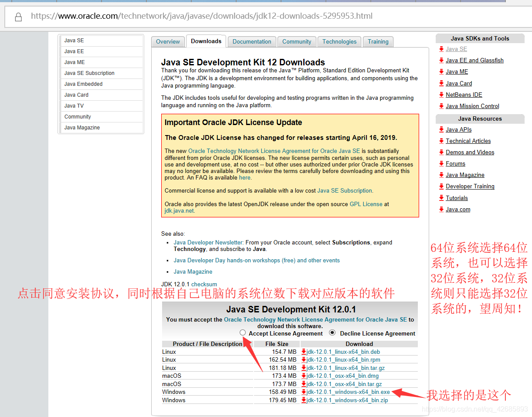Click download icon for windows-x64_bin.zip
Viewport: 532px width, 417px height.
[304, 400]
